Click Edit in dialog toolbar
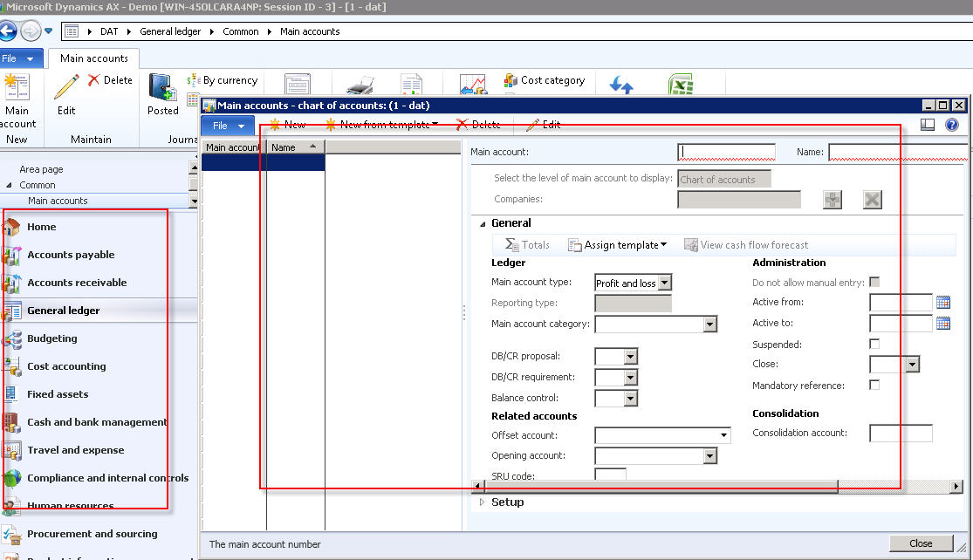The image size is (973, 560). coord(543,125)
